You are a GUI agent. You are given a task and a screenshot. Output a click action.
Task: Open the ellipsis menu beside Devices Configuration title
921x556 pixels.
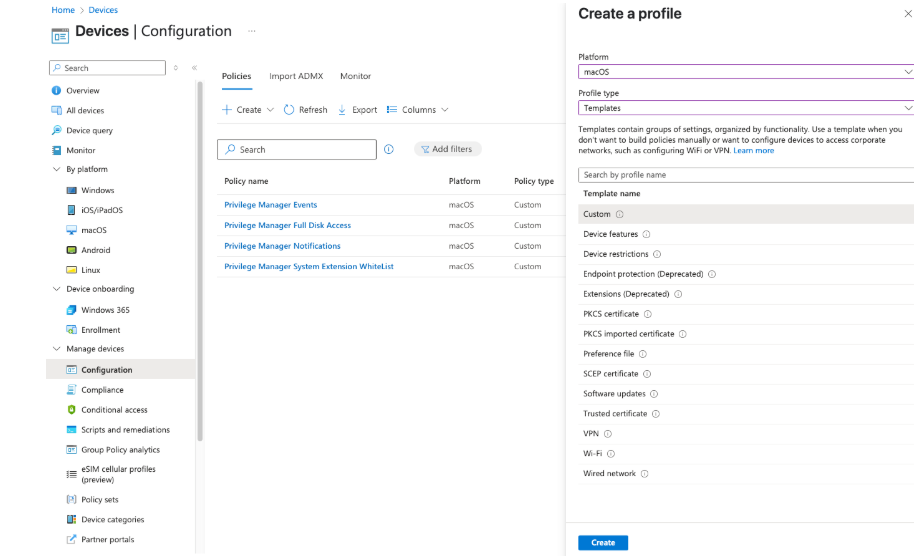point(252,31)
